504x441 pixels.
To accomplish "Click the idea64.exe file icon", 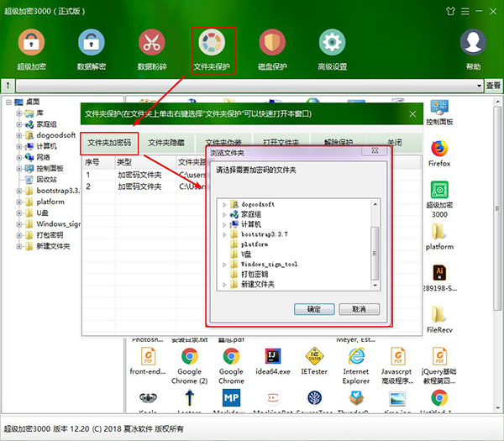I will (274, 358).
